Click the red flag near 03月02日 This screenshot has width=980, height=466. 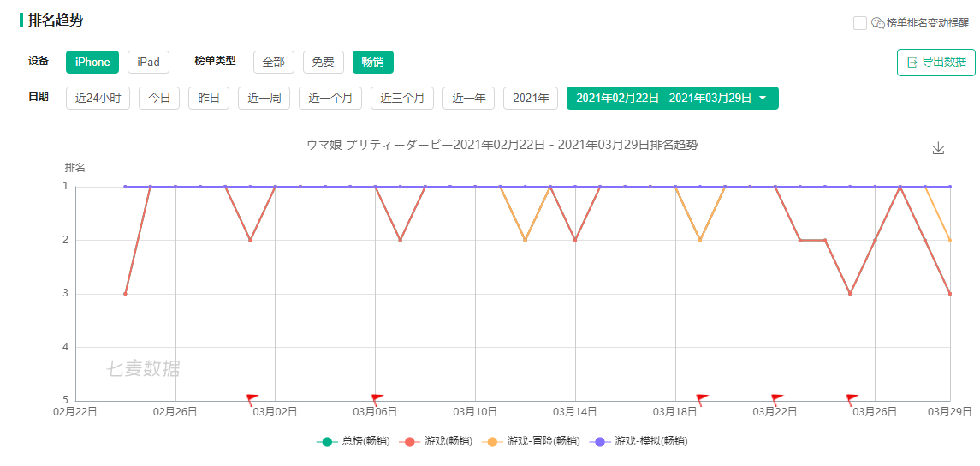(x=252, y=400)
